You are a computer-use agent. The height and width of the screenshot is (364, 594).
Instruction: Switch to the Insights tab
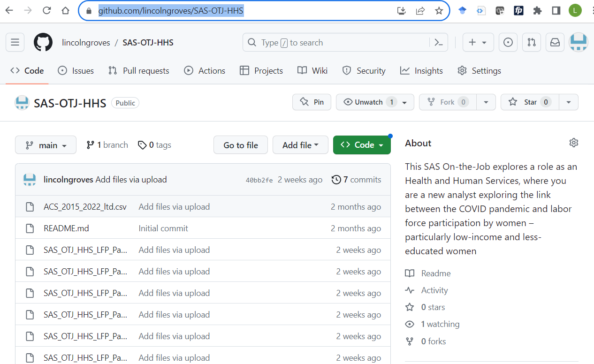(x=421, y=70)
